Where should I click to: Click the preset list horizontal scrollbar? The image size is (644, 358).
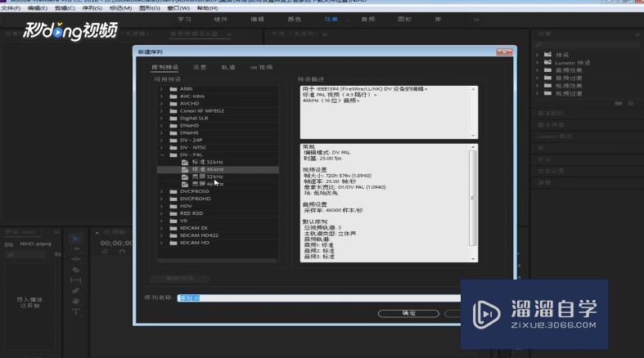217,261
